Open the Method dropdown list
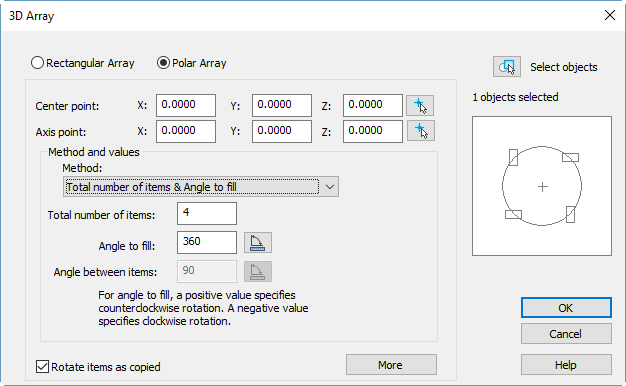The image size is (626, 386). pos(201,187)
